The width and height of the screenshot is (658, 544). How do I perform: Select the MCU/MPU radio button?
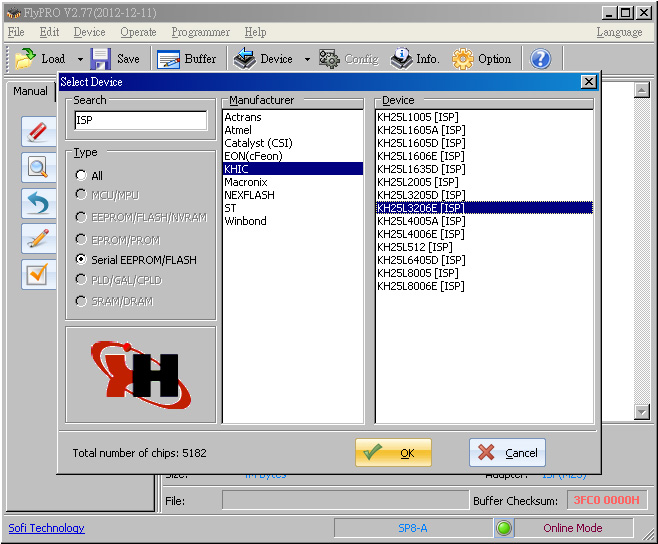(81, 194)
